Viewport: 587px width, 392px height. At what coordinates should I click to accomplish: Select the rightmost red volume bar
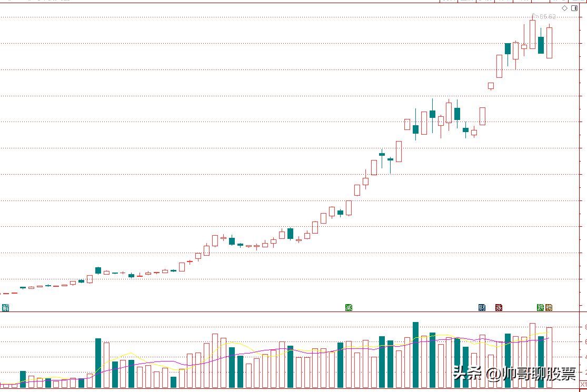549,358
